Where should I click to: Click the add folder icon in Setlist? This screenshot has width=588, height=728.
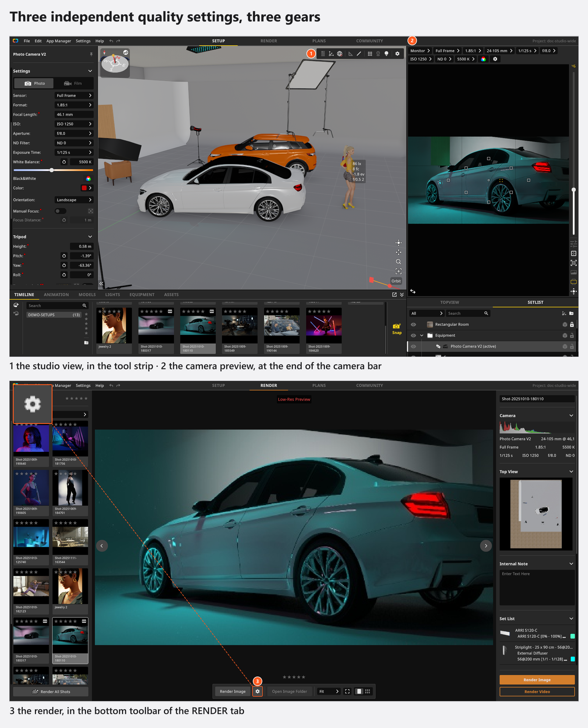[x=571, y=313]
